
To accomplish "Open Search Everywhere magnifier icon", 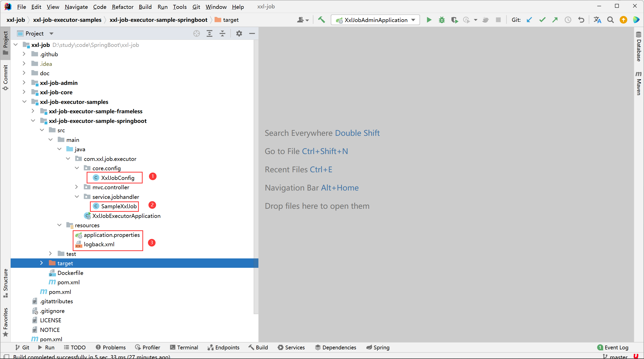I will click(x=611, y=20).
